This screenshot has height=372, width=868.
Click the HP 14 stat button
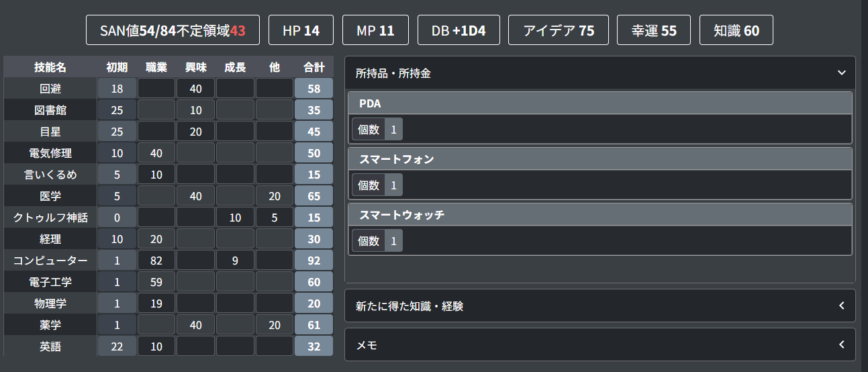(301, 30)
